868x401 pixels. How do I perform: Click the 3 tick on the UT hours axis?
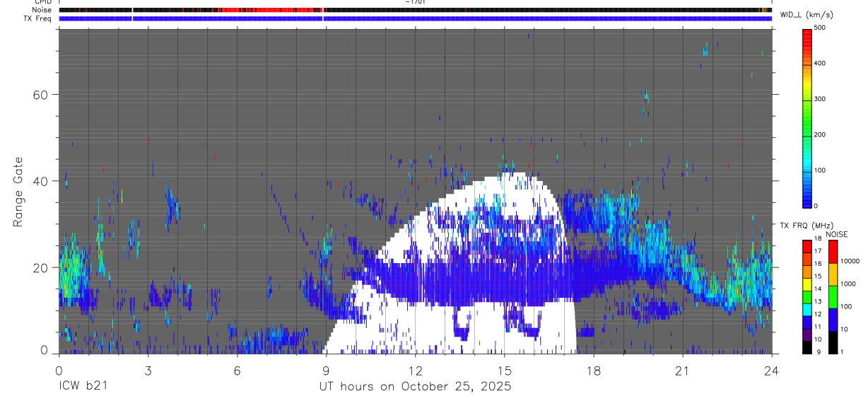[x=148, y=371]
